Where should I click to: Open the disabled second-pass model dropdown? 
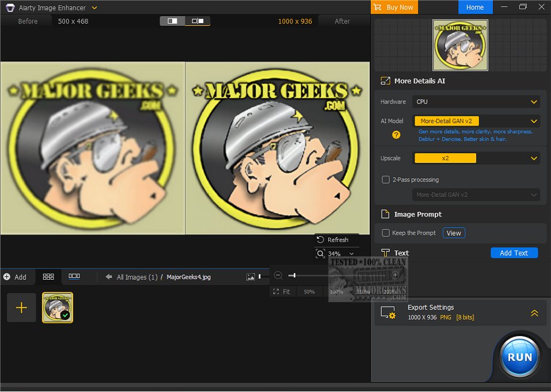pyautogui.click(x=476, y=195)
